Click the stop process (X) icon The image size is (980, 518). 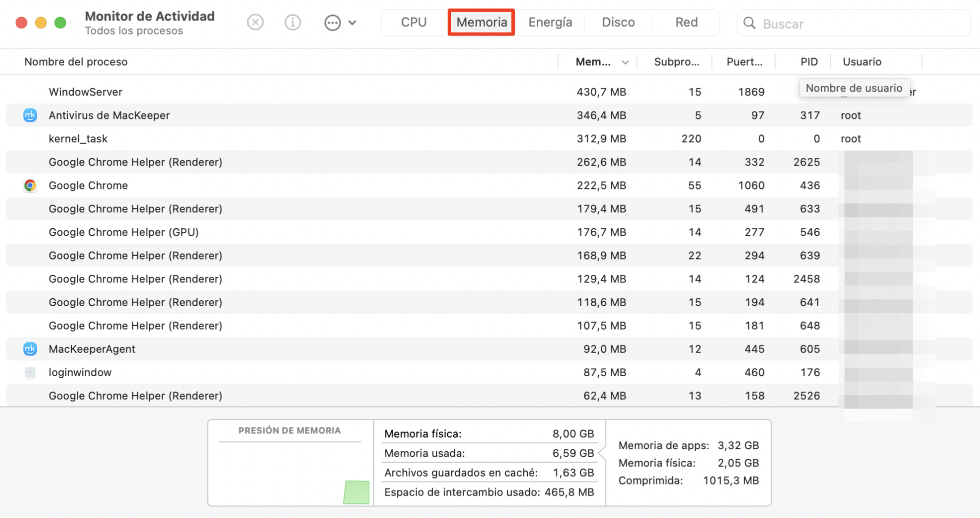click(255, 22)
